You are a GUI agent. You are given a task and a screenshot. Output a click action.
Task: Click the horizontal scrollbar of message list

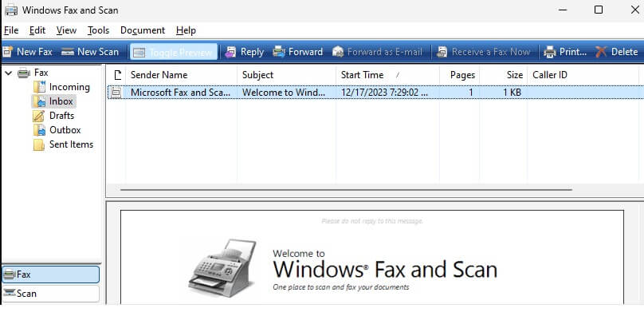[346, 190]
